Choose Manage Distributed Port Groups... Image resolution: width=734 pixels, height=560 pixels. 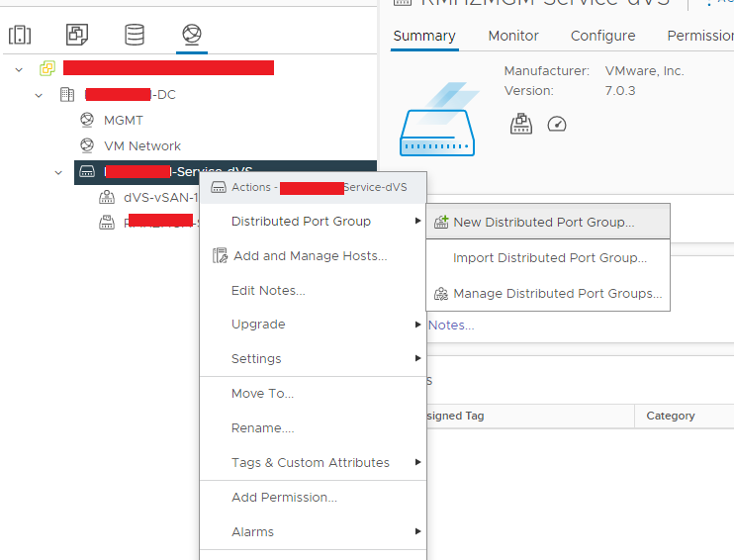pos(548,294)
